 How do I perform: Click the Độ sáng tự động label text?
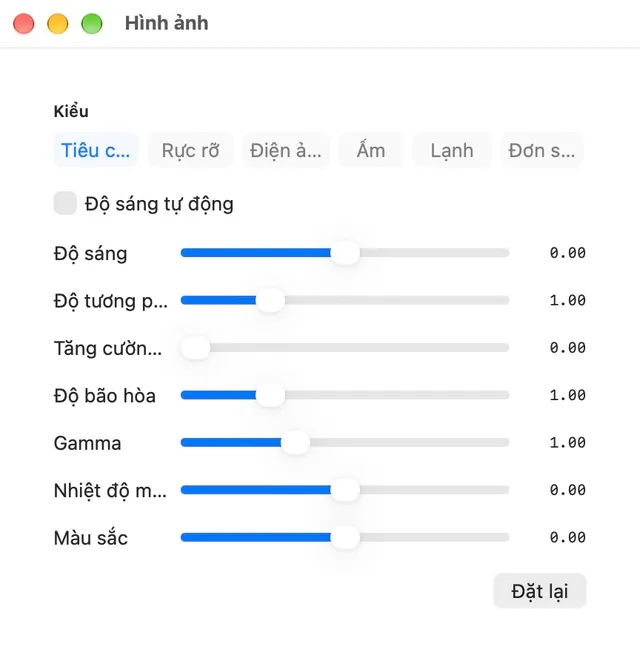click(159, 204)
